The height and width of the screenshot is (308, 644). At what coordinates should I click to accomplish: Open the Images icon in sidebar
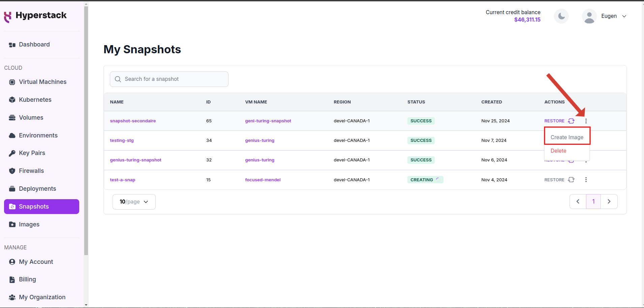[x=12, y=224]
